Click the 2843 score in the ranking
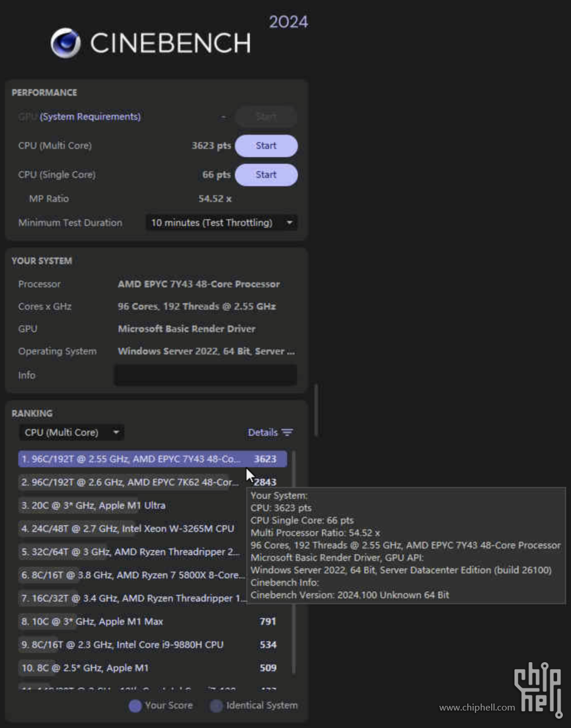Viewport: 571px width, 728px height. pos(265,482)
